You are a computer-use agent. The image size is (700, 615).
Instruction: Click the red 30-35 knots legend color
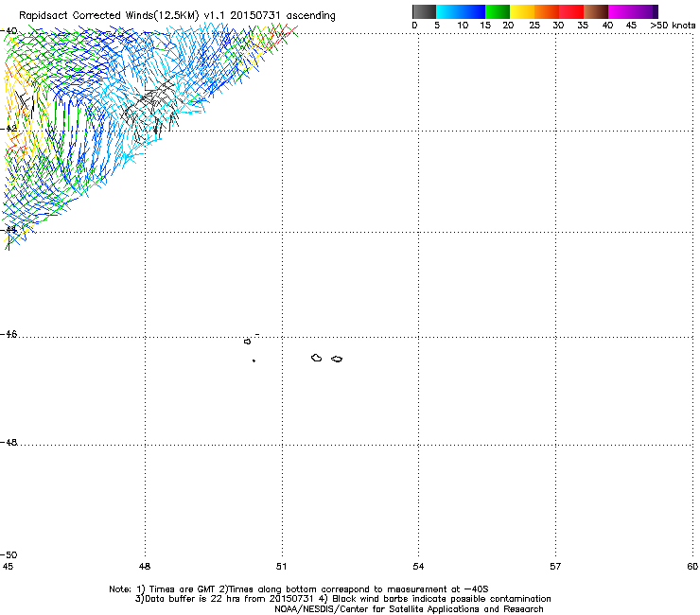pyautogui.click(x=571, y=11)
